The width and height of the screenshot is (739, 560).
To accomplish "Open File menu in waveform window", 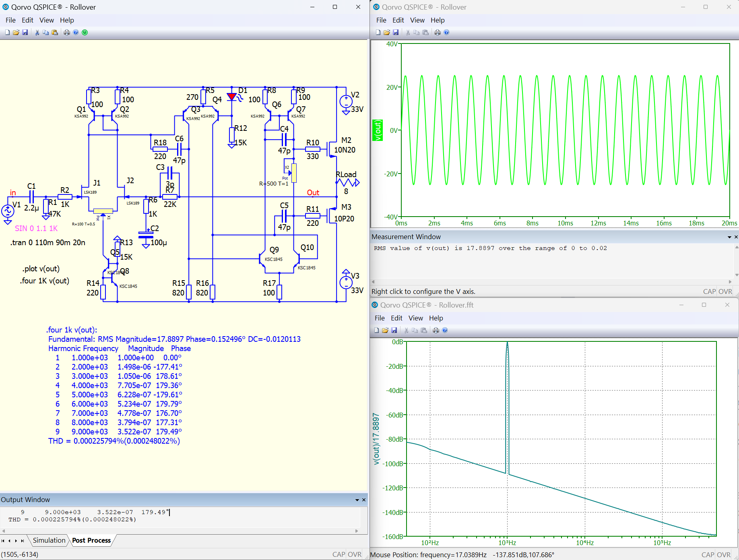I will [381, 20].
